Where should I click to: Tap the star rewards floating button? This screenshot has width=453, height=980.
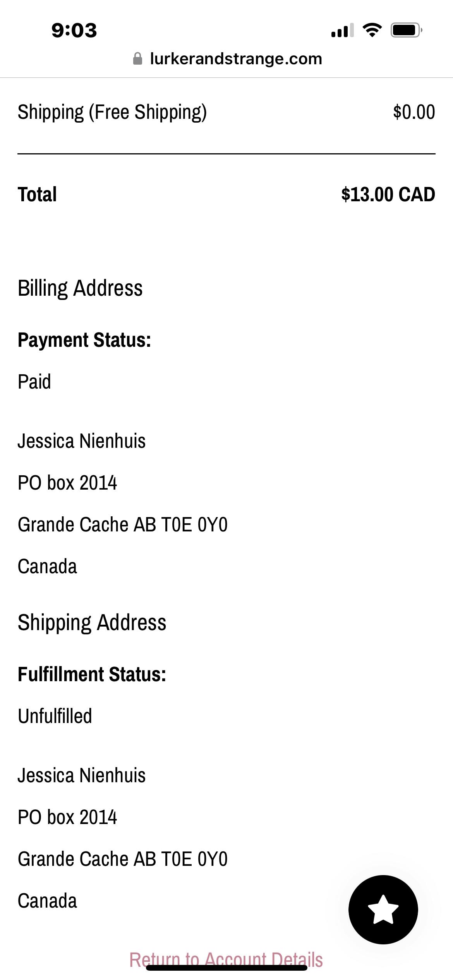383,909
